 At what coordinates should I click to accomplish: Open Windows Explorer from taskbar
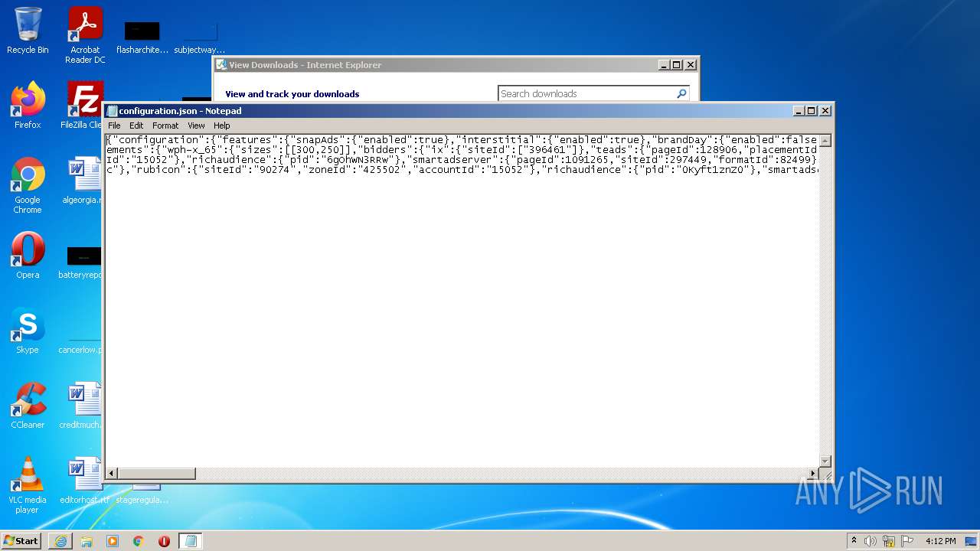(87, 541)
